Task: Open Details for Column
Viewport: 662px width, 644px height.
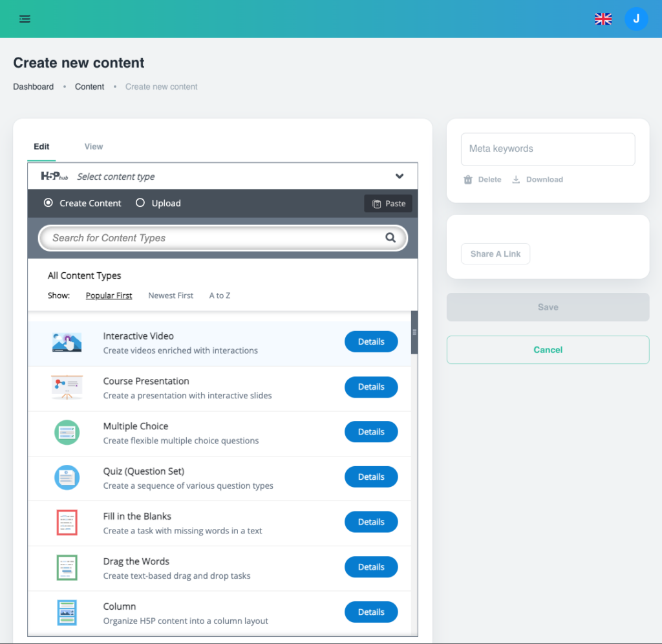Action: click(371, 612)
